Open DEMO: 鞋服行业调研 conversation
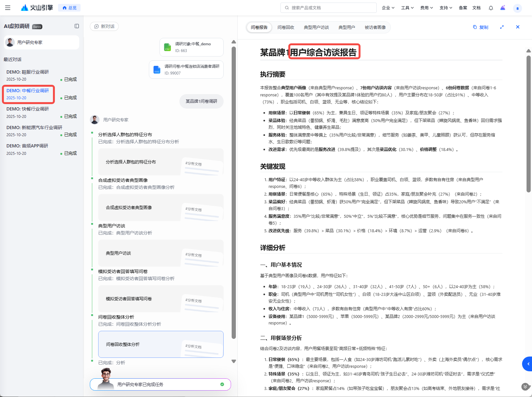The width and height of the screenshot is (532, 397). tap(41, 75)
